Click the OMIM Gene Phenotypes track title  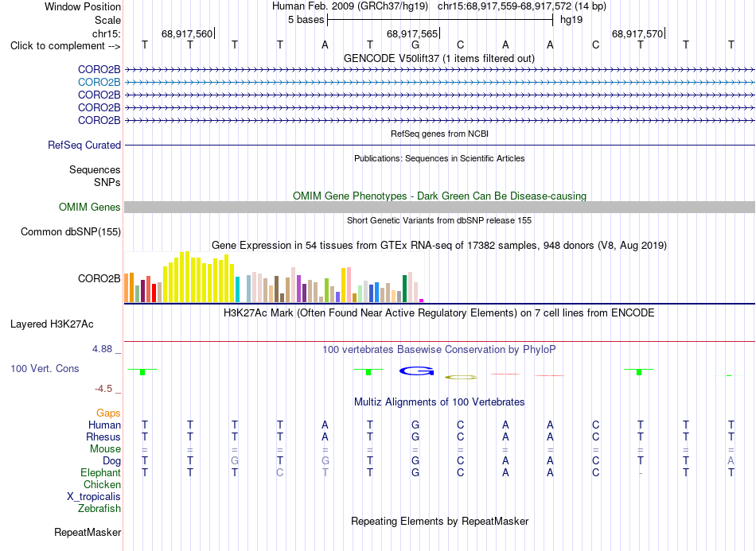point(439,196)
